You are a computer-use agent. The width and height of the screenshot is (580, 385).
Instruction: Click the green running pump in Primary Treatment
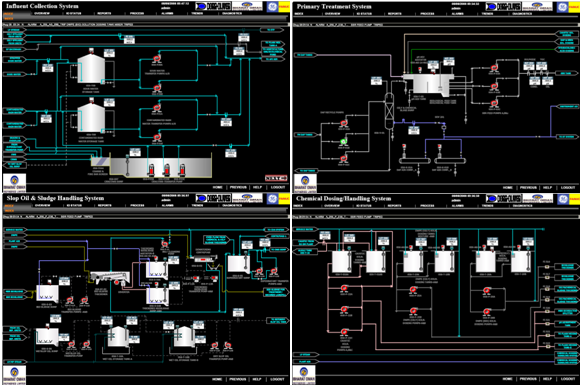343,141
